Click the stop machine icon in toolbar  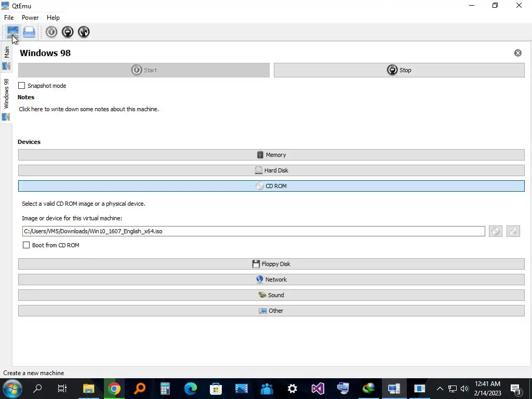pyautogui.click(x=68, y=32)
